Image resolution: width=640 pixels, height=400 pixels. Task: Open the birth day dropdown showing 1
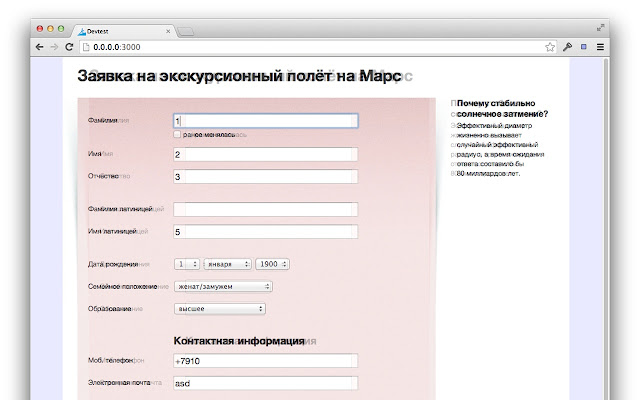[187, 264]
